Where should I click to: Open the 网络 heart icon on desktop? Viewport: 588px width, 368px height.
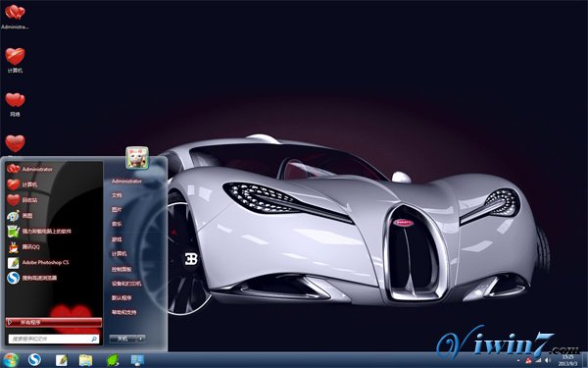pos(15,100)
